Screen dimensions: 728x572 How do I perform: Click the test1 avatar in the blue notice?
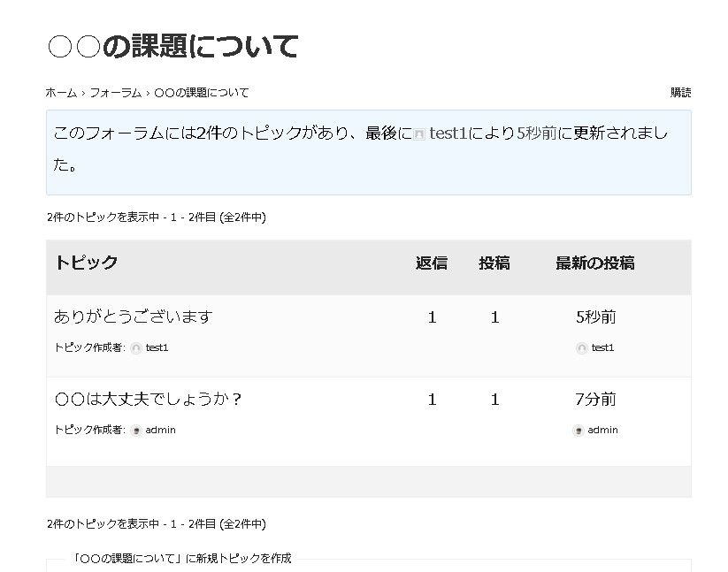[x=420, y=134]
